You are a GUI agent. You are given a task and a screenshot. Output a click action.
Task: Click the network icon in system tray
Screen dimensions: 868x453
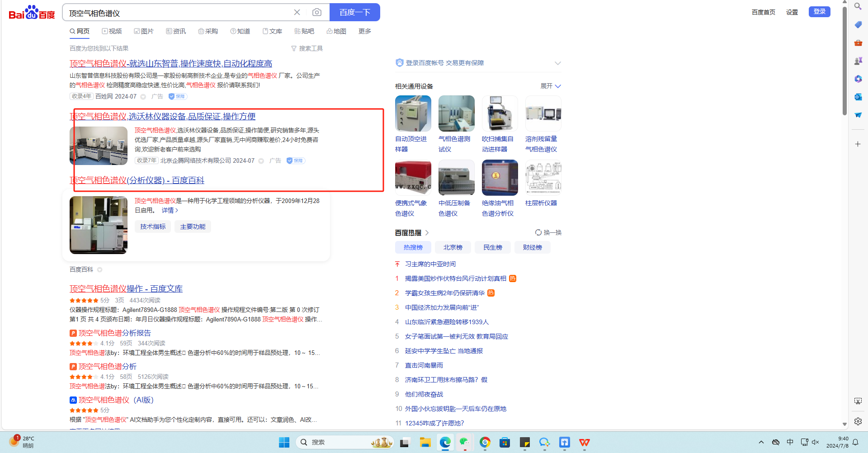pyautogui.click(x=804, y=442)
